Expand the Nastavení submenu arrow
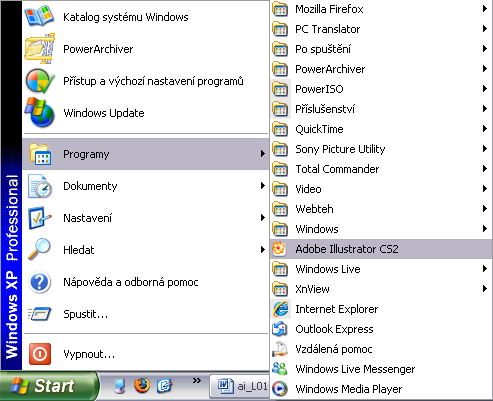The width and height of the screenshot is (493, 401). (263, 218)
